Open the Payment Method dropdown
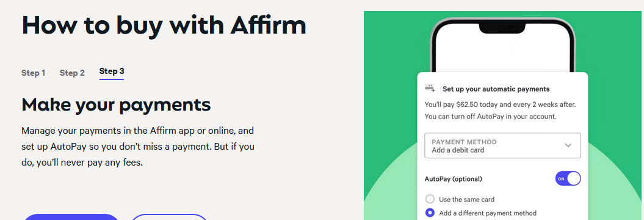The image size is (644, 220). pos(502,145)
